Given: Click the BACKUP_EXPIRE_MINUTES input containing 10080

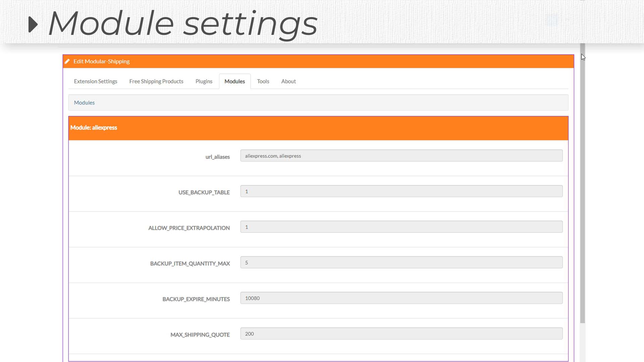Looking at the screenshot, I should pos(401,298).
